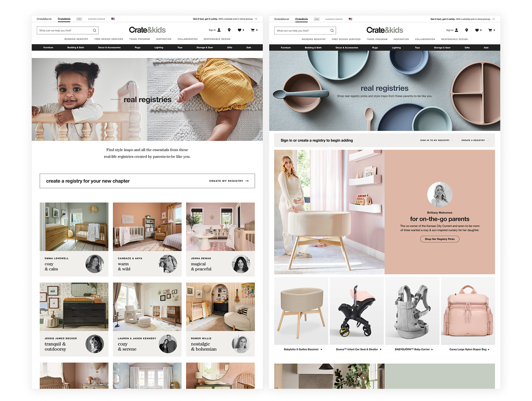Open the store locator pin in the right page
This screenshot has height=401, width=532.
(466, 30)
